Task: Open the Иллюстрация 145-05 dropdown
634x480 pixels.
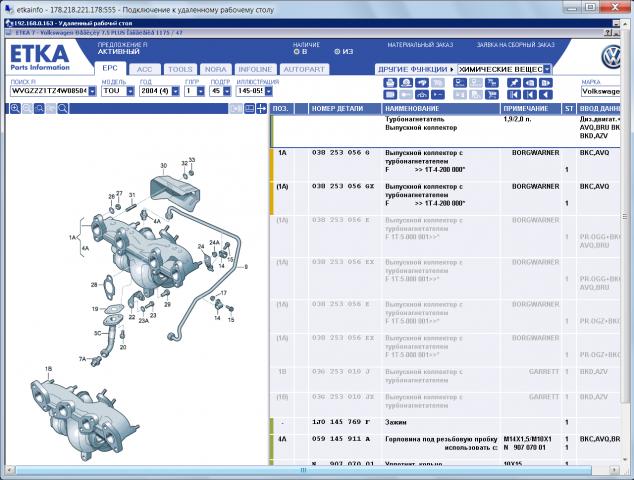Action: [268, 91]
